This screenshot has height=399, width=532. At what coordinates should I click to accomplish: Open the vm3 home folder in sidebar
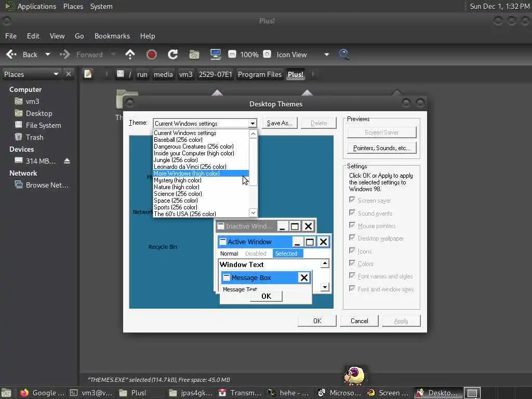[x=33, y=101]
